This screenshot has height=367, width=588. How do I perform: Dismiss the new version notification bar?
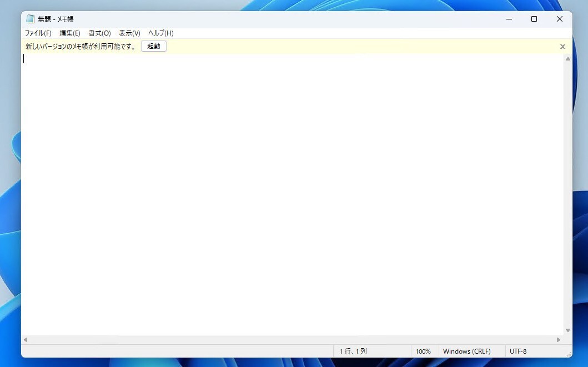click(562, 47)
